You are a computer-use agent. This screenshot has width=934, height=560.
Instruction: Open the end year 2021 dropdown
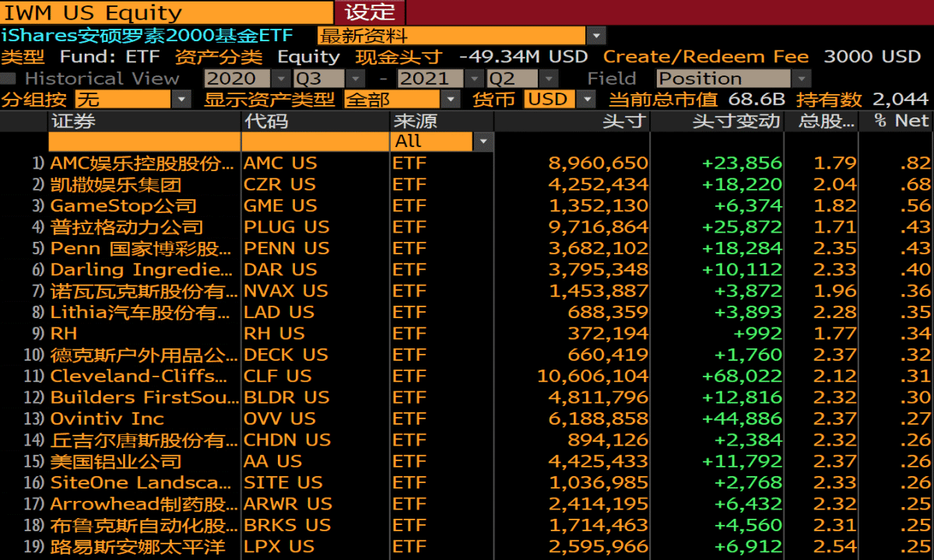[474, 79]
